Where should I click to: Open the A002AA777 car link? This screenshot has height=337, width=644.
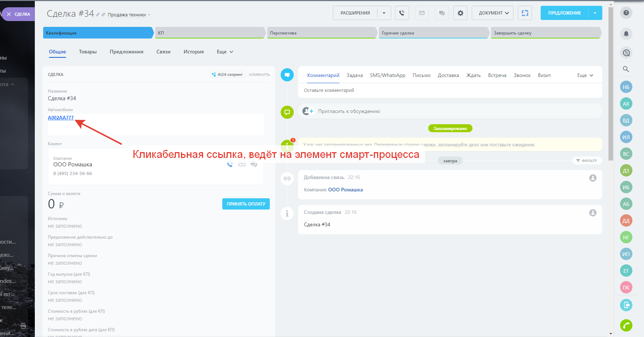(x=61, y=118)
